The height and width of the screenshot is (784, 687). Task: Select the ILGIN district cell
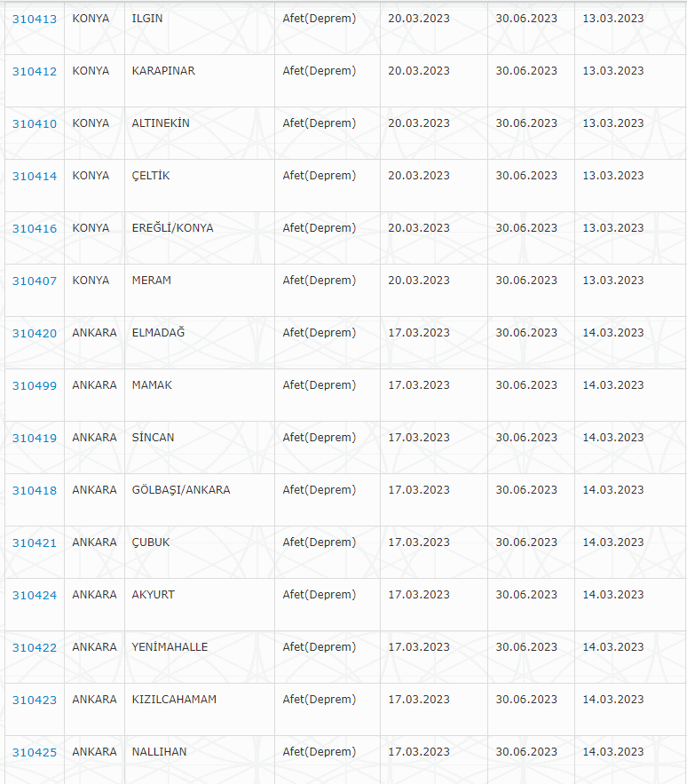point(147,18)
